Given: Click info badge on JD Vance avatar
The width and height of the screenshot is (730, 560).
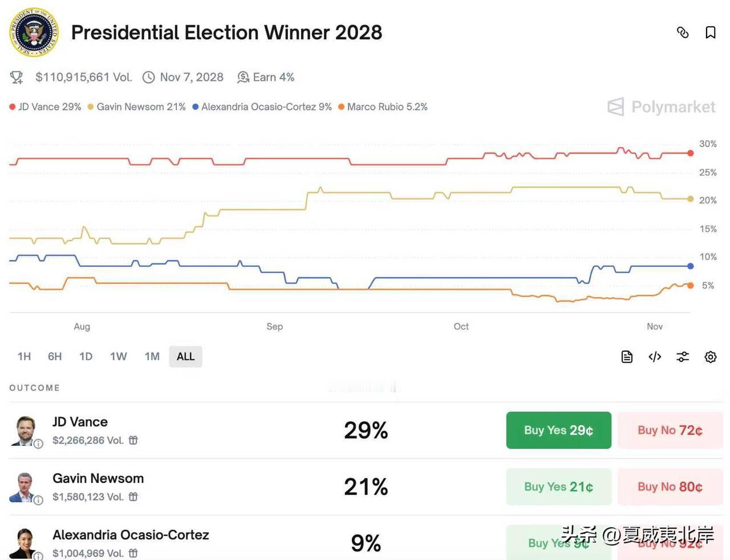Looking at the screenshot, I should coord(38,444).
